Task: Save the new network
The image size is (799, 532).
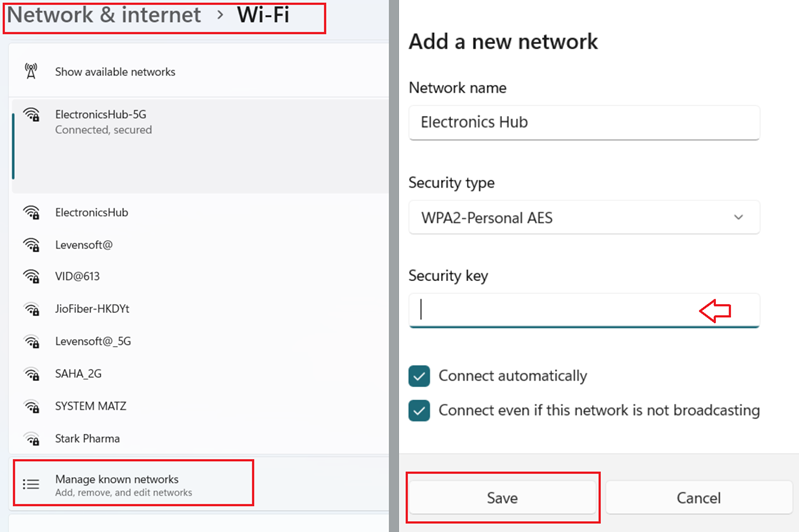Action: click(x=503, y=498)
